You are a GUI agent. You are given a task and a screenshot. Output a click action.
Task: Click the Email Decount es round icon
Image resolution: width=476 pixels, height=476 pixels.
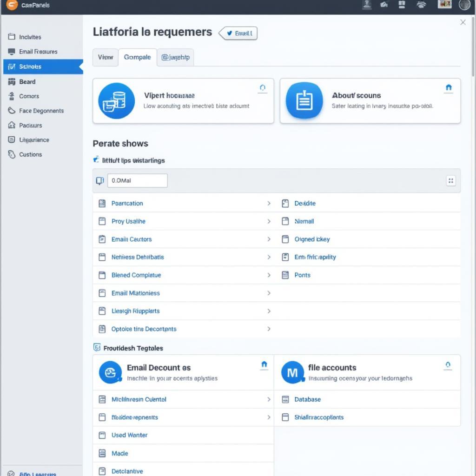111,372
